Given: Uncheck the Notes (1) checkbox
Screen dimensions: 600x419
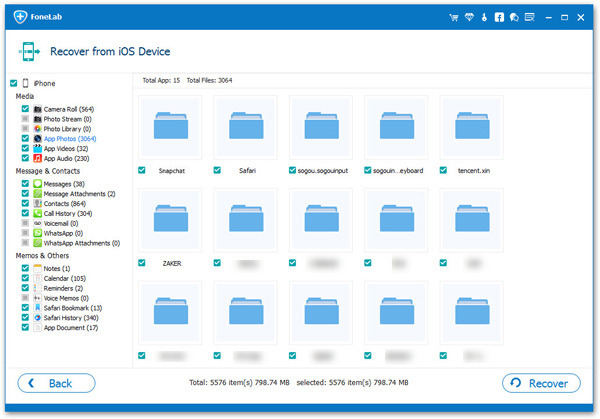Looking at the screenshot, I should pos(25,268).
